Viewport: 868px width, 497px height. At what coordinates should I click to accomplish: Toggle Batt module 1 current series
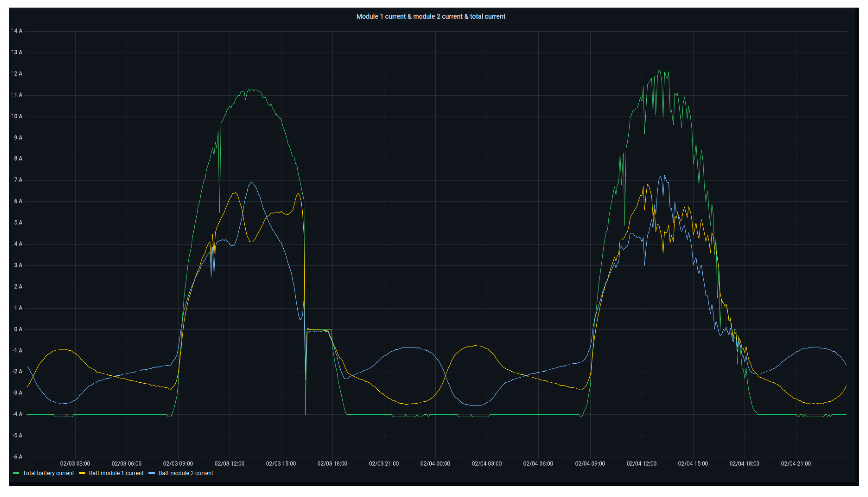116,473
